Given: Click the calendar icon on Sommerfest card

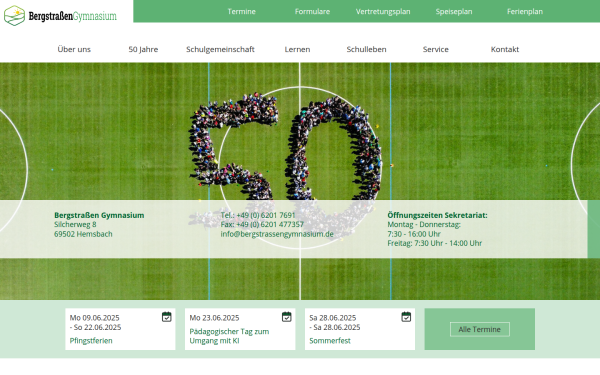Looking at the screenshot, I should (x=406, y=317).
